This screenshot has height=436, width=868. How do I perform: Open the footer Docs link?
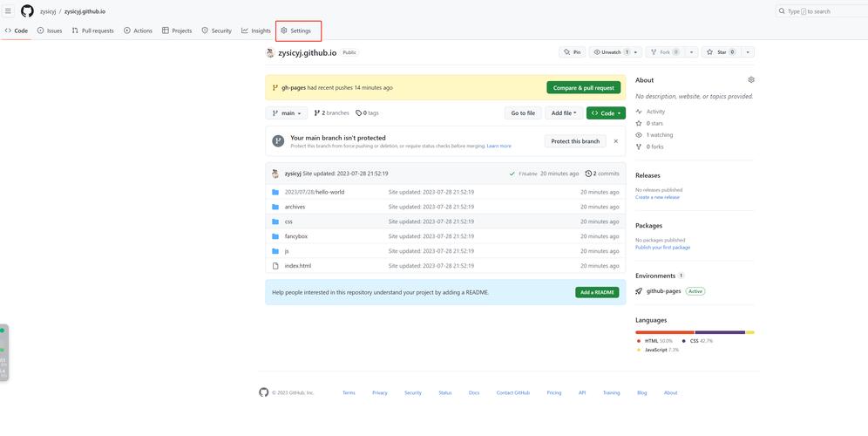point(474,392)
